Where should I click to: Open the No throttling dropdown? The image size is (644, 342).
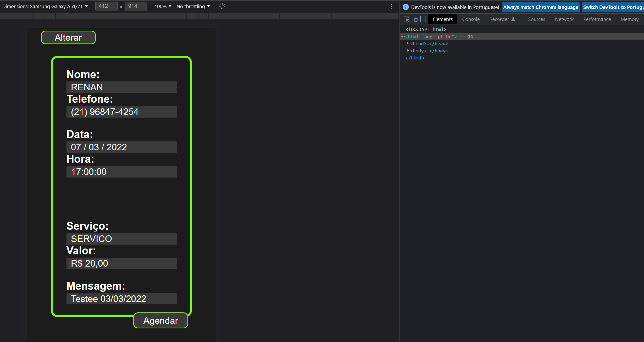[193, 6]
